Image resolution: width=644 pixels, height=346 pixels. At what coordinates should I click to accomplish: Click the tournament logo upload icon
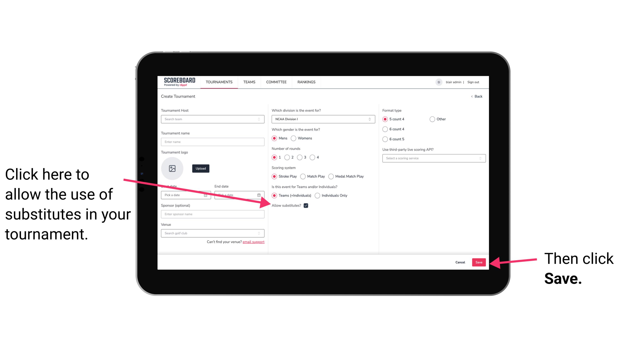point(172,168)
